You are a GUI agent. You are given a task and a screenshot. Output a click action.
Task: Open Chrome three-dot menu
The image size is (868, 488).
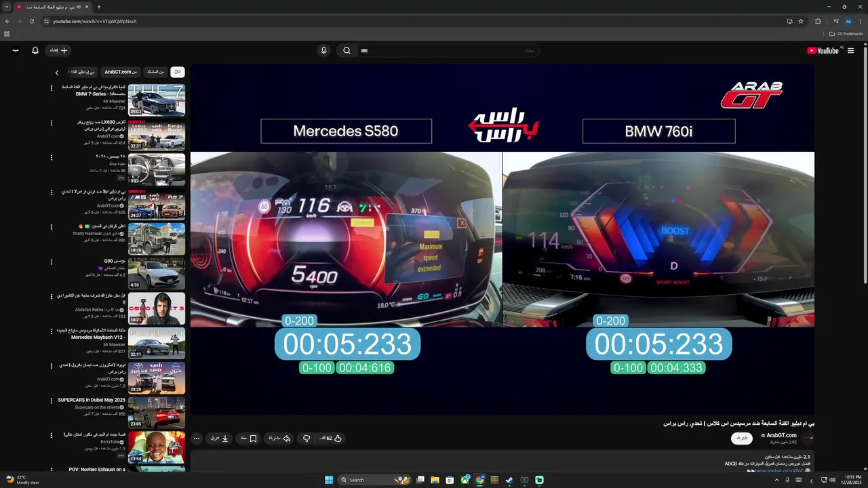tap(861, 21)
